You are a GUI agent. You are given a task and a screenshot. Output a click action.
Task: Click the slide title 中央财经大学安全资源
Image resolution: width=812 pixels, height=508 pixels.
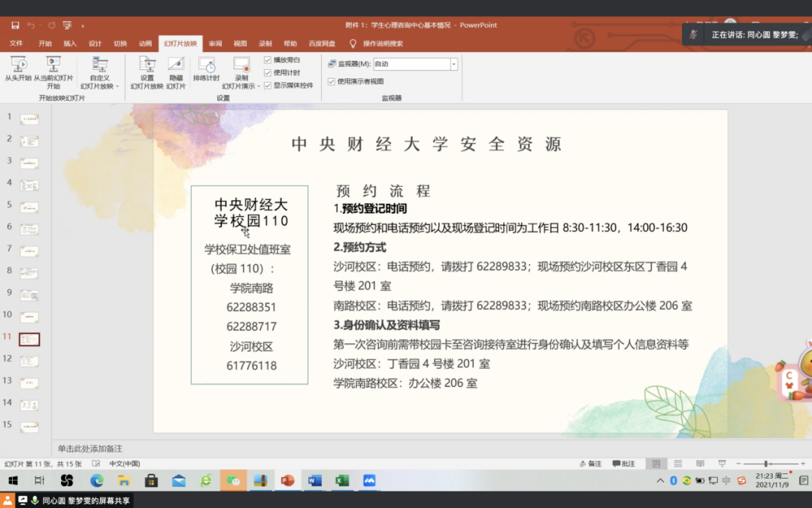coord(427,144)
